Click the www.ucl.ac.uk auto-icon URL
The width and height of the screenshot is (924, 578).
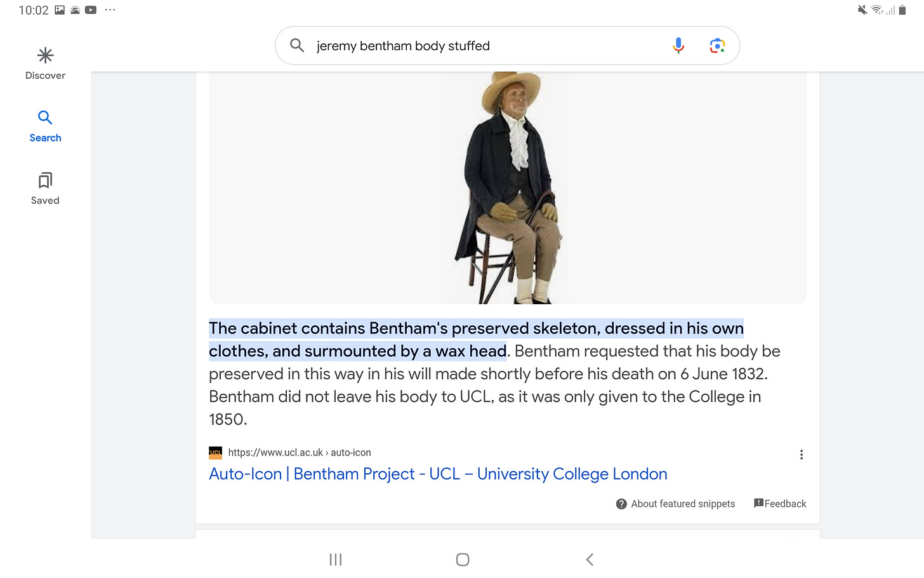[x=300, y=452]
